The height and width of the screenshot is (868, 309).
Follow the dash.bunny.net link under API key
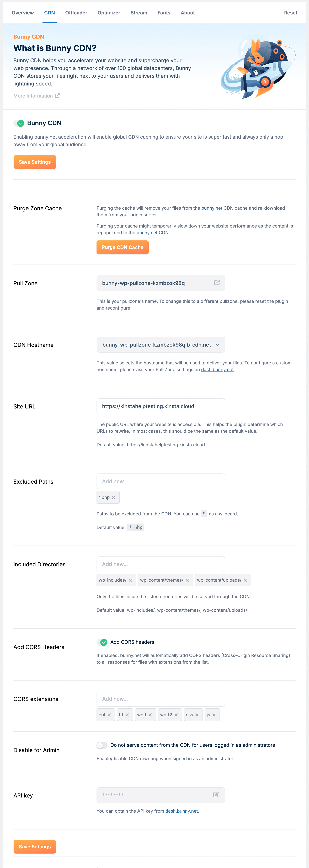(x=181, y=811)
